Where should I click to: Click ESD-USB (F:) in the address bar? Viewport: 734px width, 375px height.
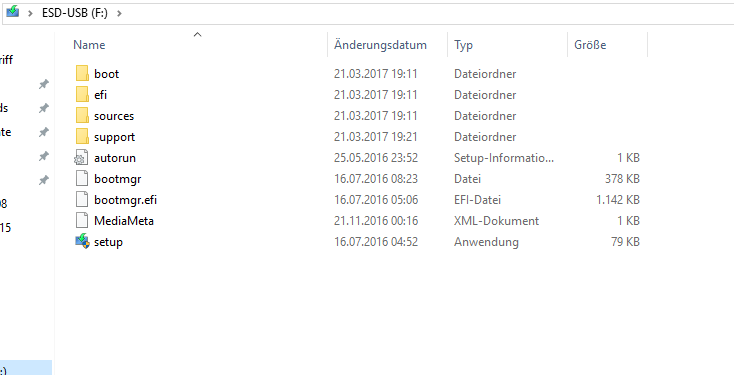pyautogui.click(x=73, y=14)
